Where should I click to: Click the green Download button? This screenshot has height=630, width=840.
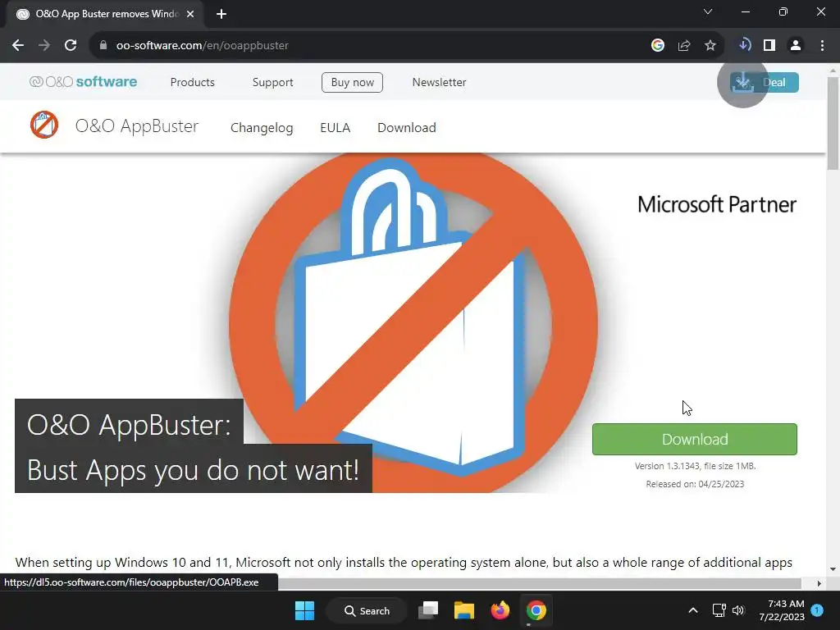pyautogui.click(x=694, y=440)
